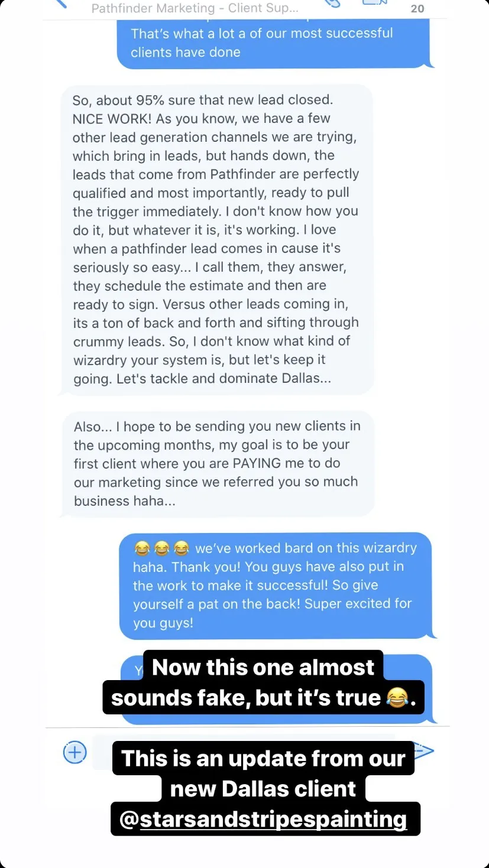Tap the 'new Dallas client' caption line
Screen dimensions: 489x868
(x=263, y=789)
